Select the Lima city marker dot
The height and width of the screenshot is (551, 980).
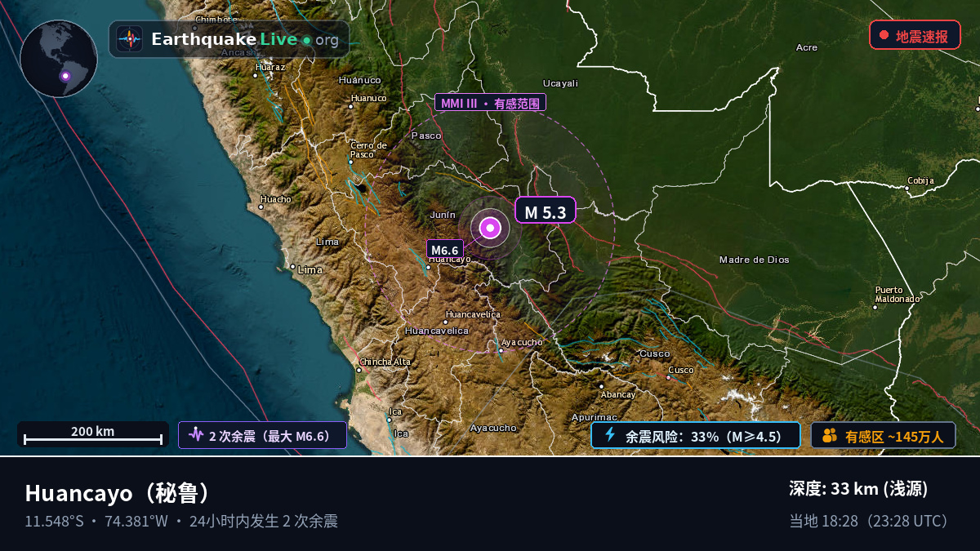[x=292, y=266]
